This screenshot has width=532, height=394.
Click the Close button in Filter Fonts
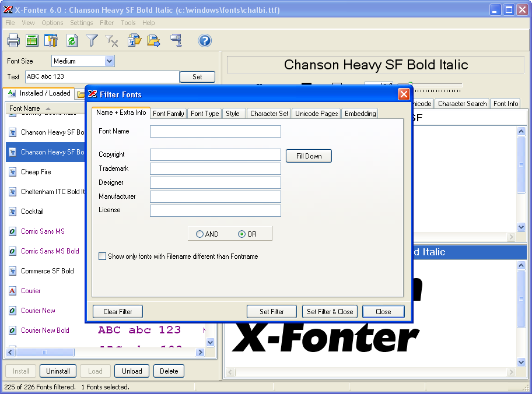click(x=383, y=311)
